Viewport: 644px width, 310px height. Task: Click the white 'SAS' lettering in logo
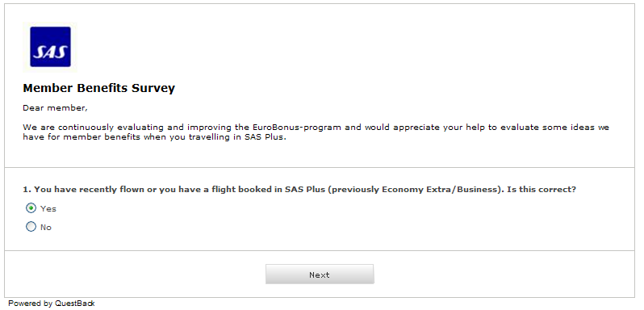tap(50, 52)
